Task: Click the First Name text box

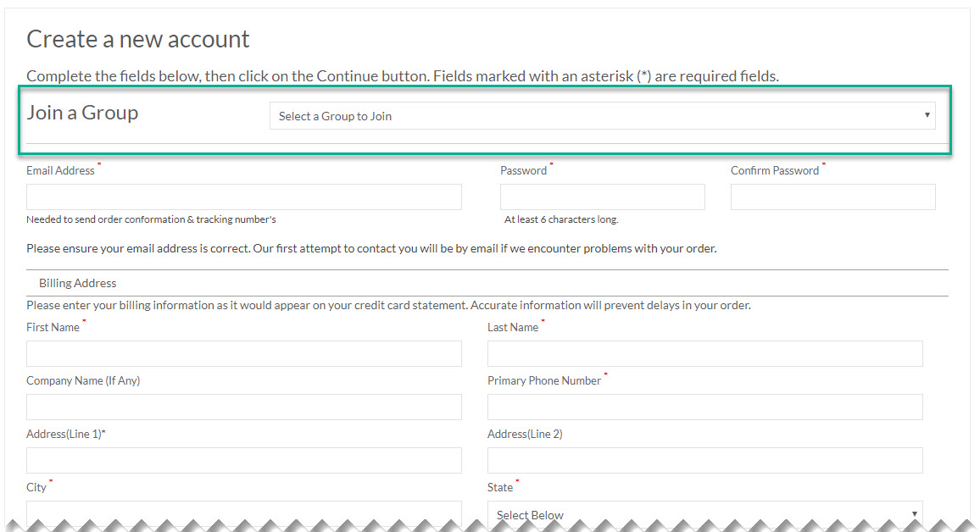Action: 243,353
